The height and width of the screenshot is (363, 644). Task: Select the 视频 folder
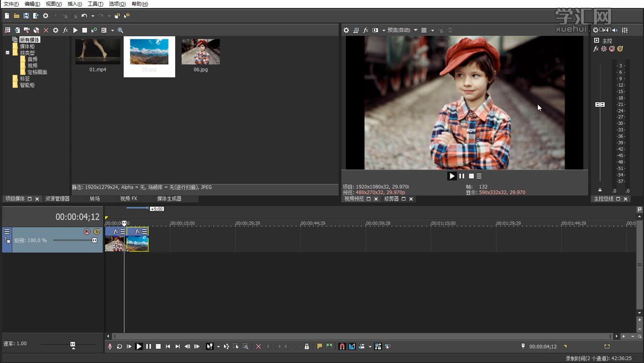[x=32, y=65]
